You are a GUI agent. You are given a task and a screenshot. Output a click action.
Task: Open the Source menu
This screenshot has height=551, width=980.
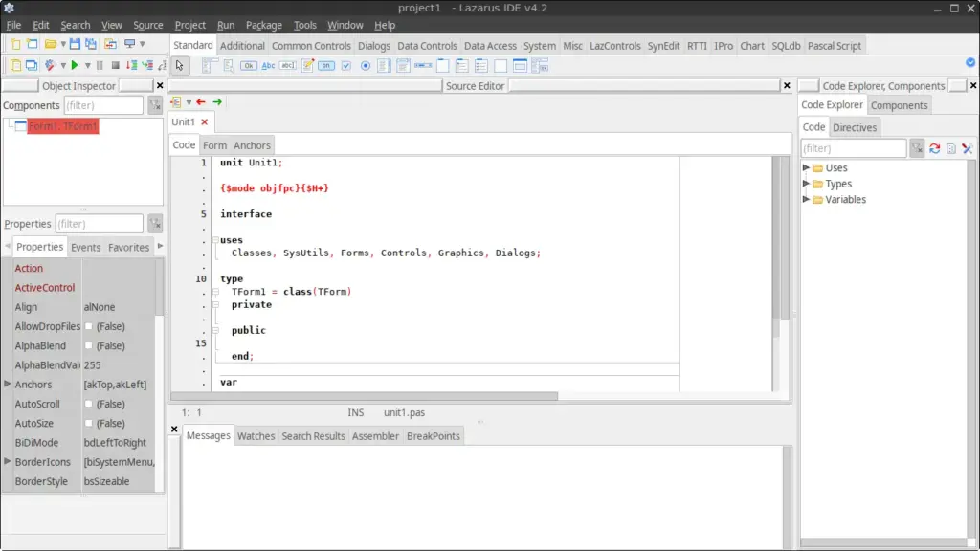[148, 25]
